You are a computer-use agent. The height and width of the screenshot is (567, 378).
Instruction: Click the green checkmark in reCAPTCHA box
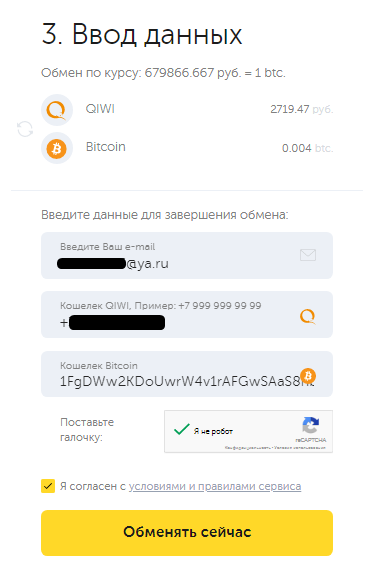181,429
